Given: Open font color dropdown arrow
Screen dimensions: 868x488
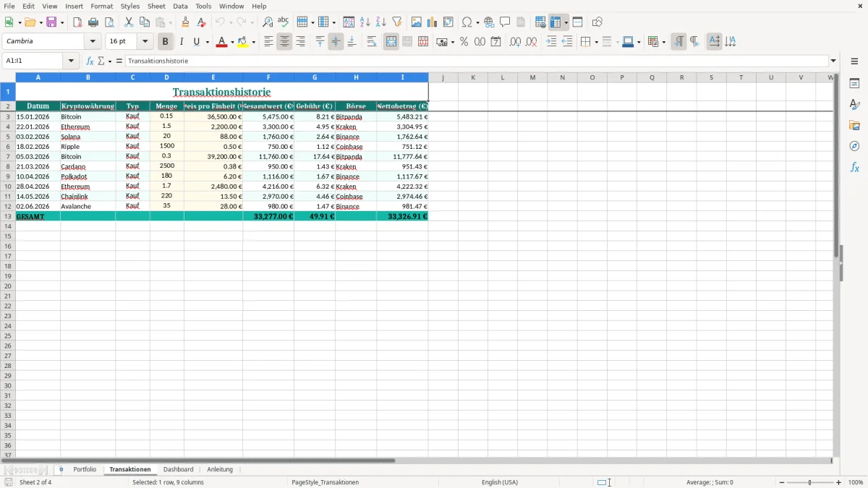Looking at the screenshot, I should (x=231, y=42).
